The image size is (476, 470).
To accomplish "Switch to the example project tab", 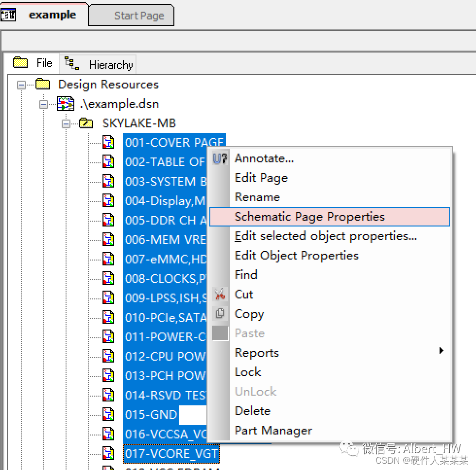I will [44, 15].
